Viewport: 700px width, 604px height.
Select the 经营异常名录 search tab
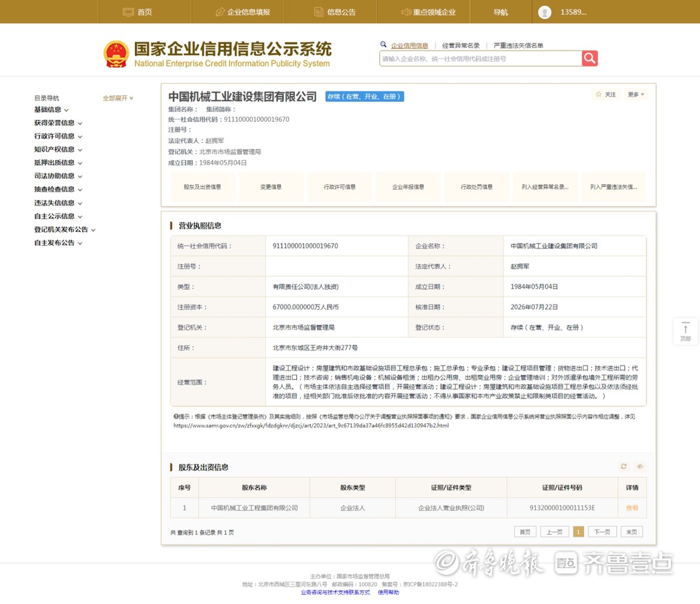pyautogui.click(x=461, y=45)
